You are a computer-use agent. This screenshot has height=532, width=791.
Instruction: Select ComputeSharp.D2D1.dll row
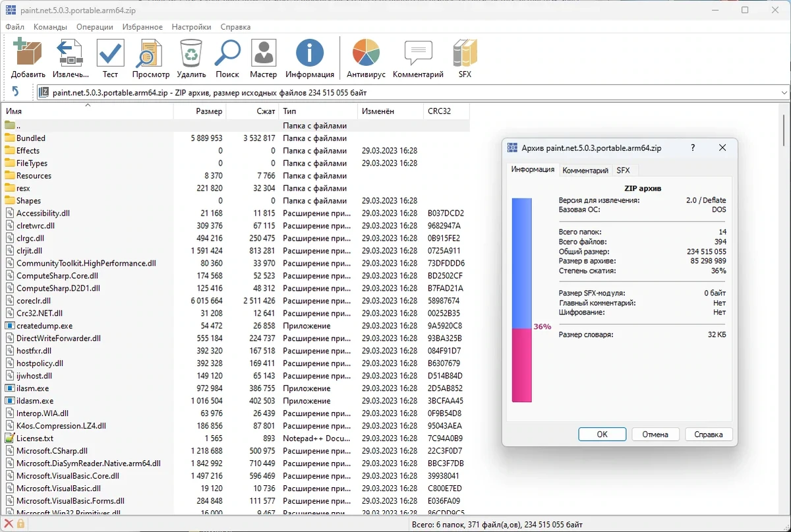[236, 288]
